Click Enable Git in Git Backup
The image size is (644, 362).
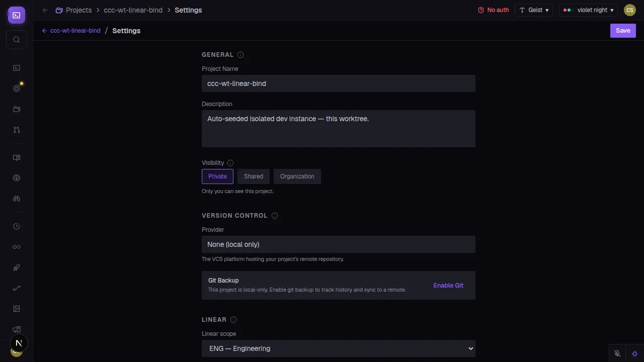[448, 286]
